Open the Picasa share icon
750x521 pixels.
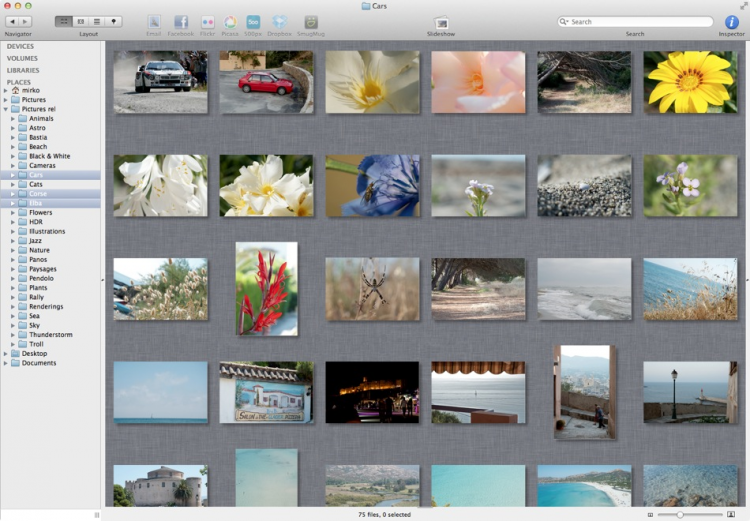coord(230,22)
